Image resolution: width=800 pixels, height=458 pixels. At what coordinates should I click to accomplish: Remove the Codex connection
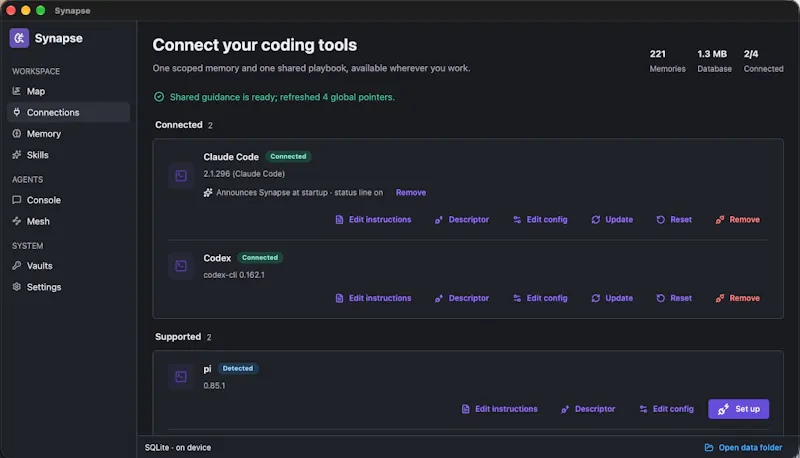(x=738, y=298)
